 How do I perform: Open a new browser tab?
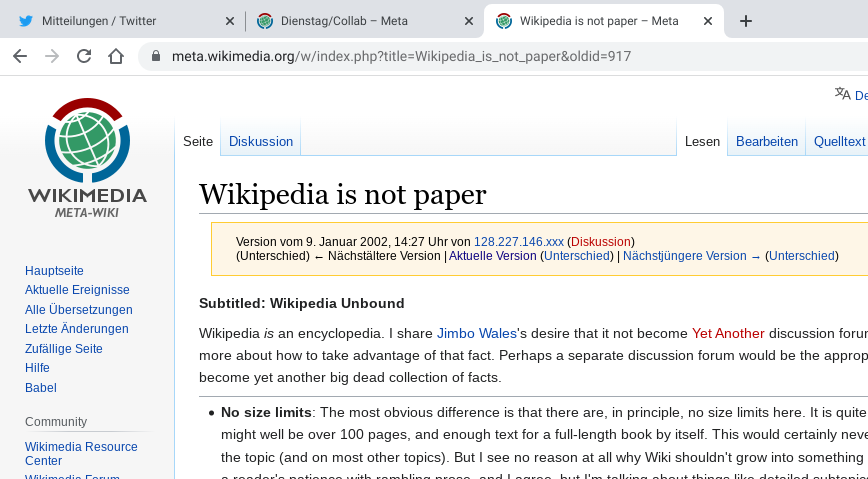[x=746, y=21]
